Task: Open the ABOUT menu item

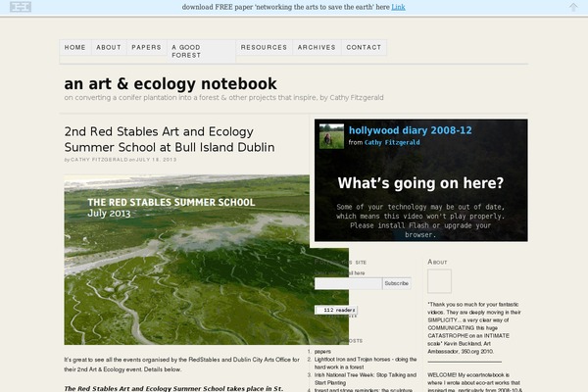Action: coord(109,48)
